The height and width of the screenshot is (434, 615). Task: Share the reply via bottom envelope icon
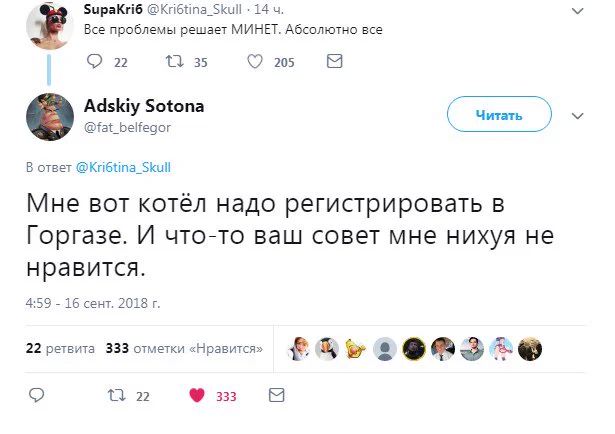tap(277, 395)
